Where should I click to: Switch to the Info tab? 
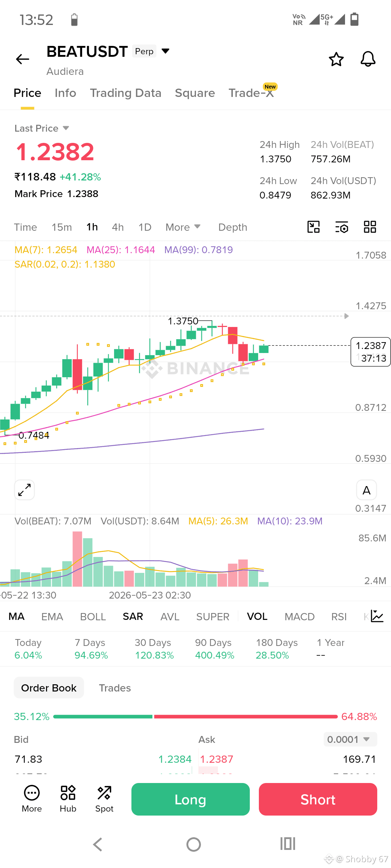pos(66,93)
